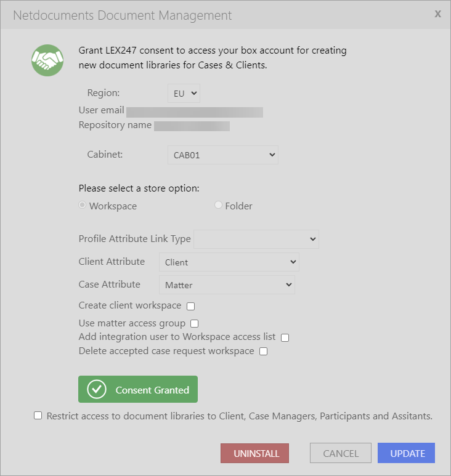Click the blue UPDATE button
451x476 pixels.
[x=407, y=453]
